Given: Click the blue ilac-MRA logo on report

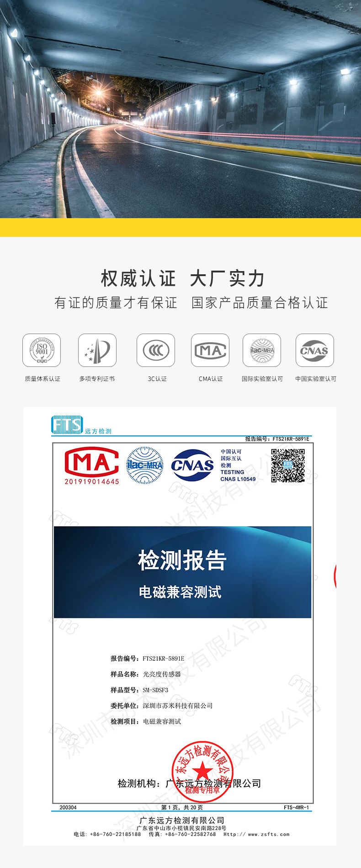Looking at the screenshot, I should (144, 465).
